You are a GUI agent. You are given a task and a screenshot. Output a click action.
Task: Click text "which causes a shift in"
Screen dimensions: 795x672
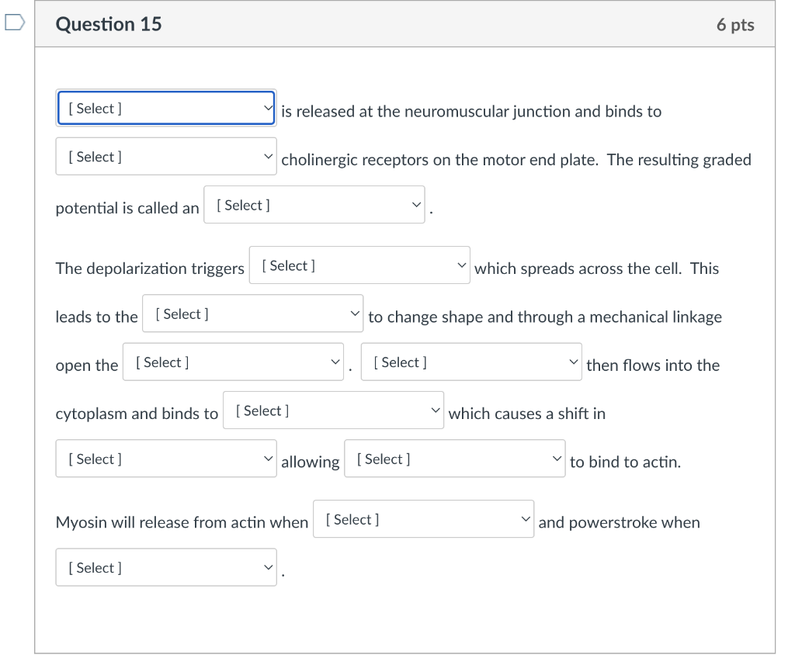click(x=526, y=414)
